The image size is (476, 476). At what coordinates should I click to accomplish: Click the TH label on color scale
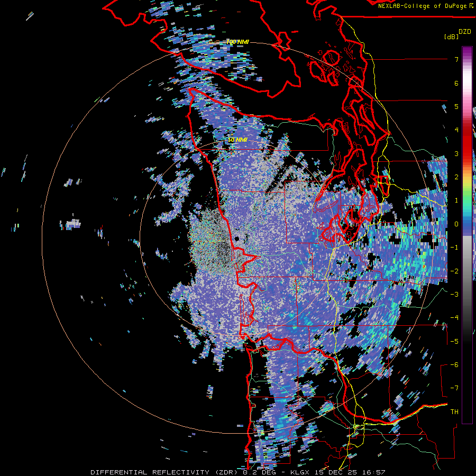coord(454,412)
